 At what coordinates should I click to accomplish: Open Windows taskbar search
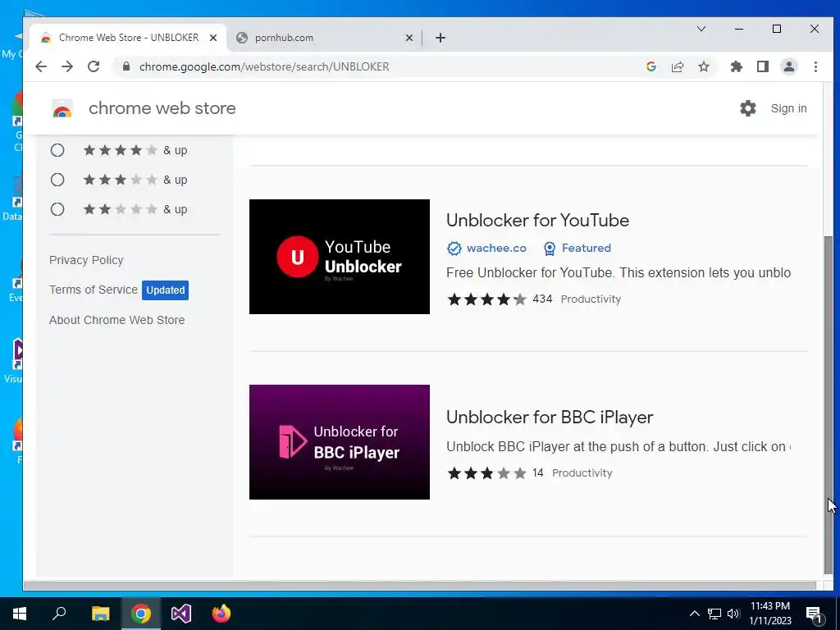coord(59,614)
